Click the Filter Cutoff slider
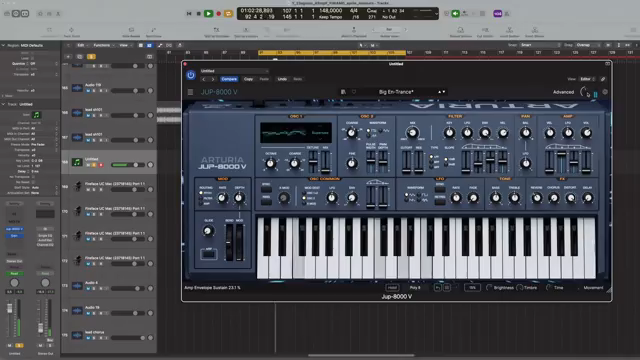The height and width of the screenshot is (360, 640). pyautogui.click(x=406, y=161)
